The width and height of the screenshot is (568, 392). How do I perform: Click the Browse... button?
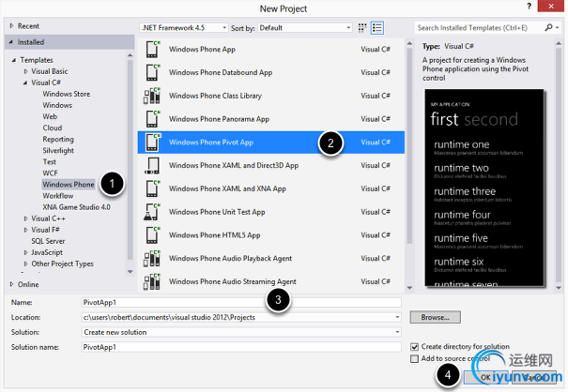(x=435, y=317)
